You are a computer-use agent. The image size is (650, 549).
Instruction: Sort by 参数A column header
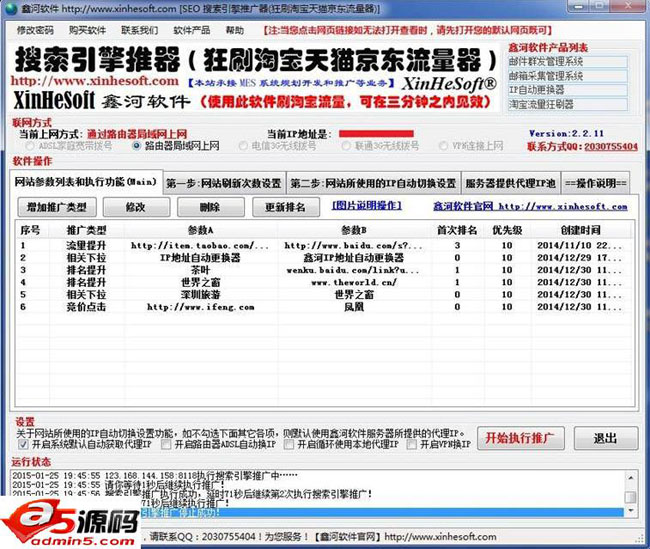click(201, 230)
